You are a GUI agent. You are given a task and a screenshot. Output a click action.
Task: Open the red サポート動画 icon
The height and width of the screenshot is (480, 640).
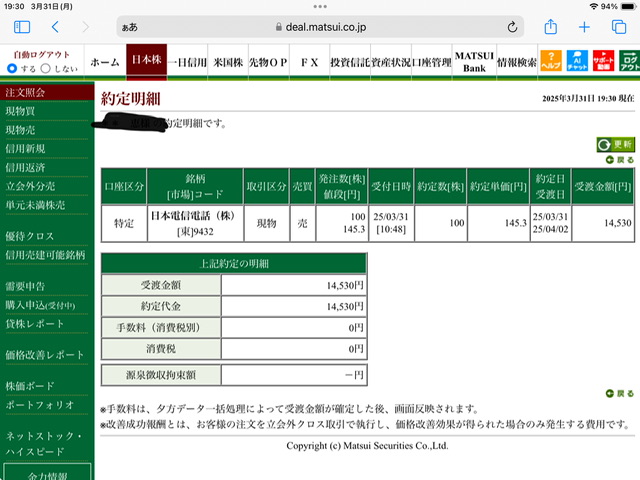tap(603, 60)
